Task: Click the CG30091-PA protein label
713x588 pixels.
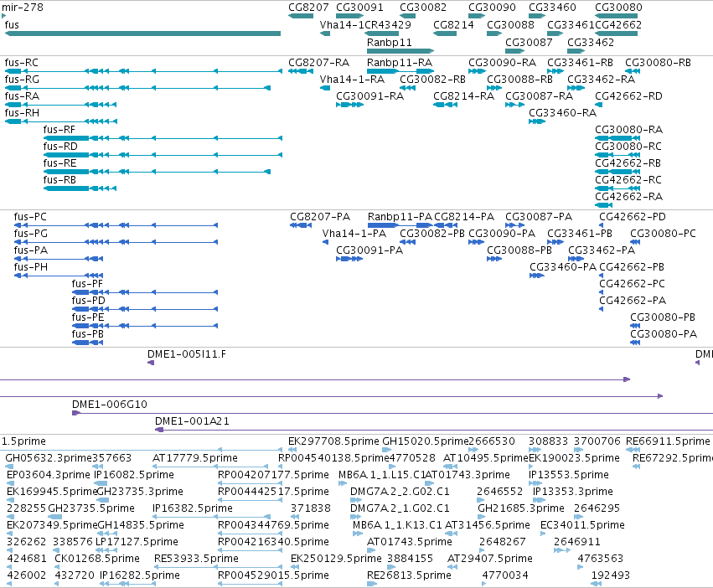Action: tap(369, 250)
